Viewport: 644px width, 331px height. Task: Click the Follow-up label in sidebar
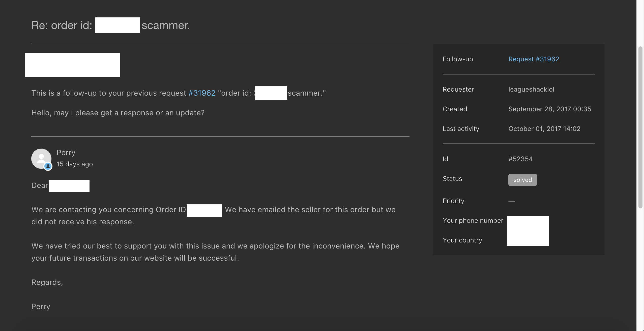[x=458, y=59]
